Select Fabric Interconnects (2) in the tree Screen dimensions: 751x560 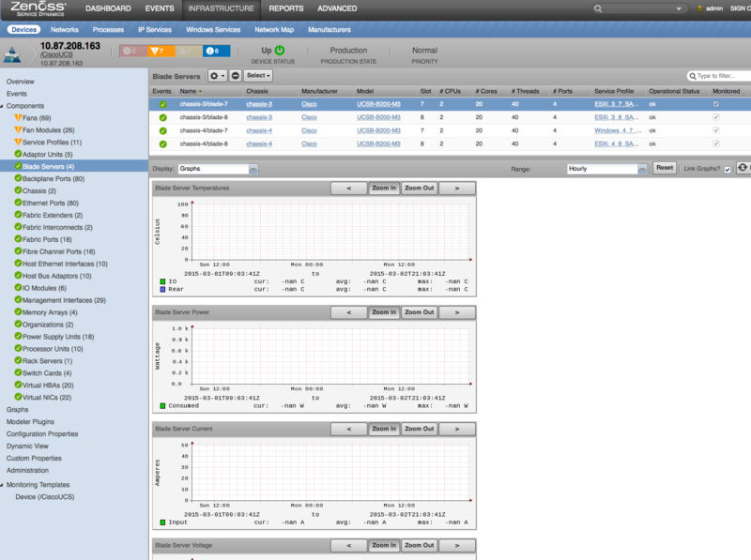click(x=57, y=227)
